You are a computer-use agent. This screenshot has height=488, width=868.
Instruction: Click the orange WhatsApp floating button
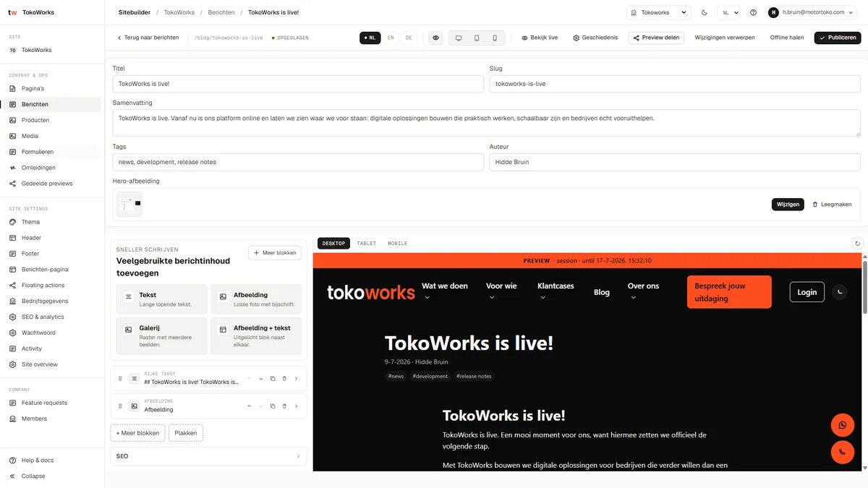842,425
